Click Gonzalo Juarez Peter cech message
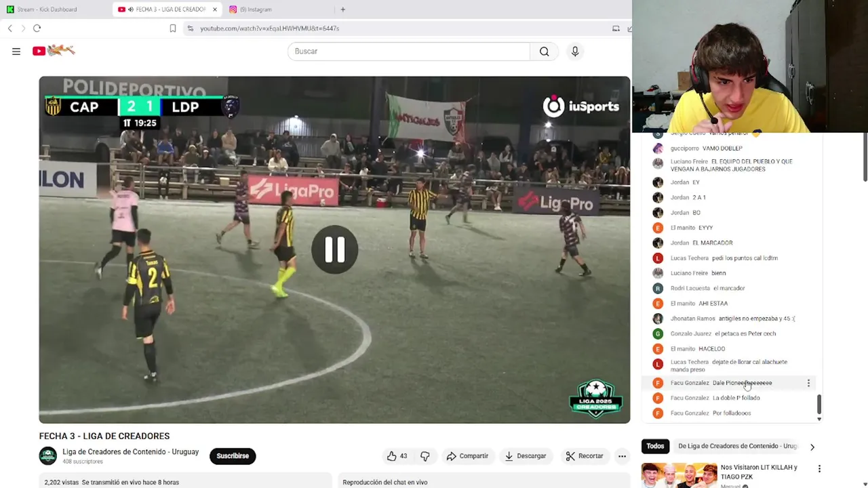This screenshot has width=868, height=488. [x=724, y=333]
